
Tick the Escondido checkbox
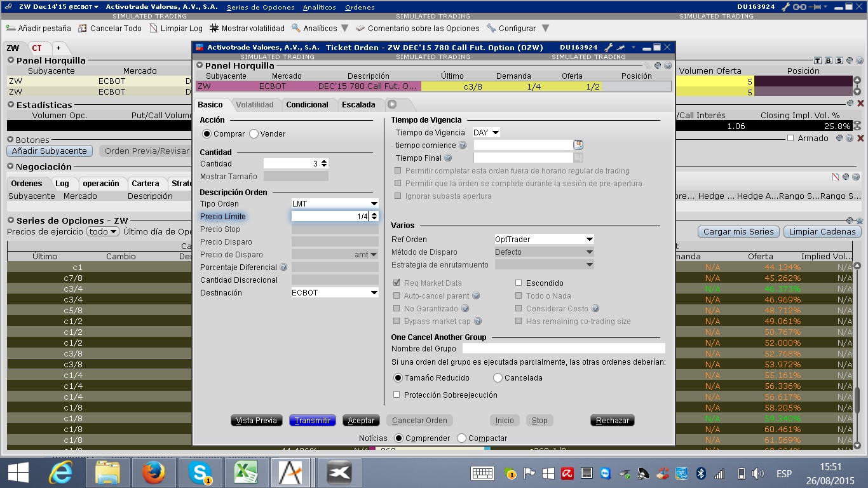point(519,283)
